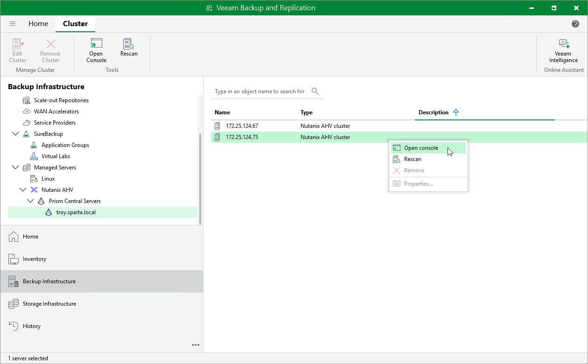The width and height of the screenshot is (588, 364).
Task: Click the Scale-out Repositories icon
Action: [x=27, y=100]
